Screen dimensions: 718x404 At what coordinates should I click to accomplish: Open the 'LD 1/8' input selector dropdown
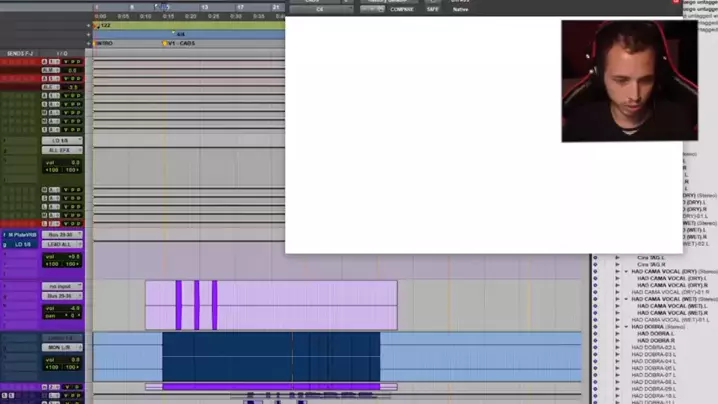coord(62,141)
